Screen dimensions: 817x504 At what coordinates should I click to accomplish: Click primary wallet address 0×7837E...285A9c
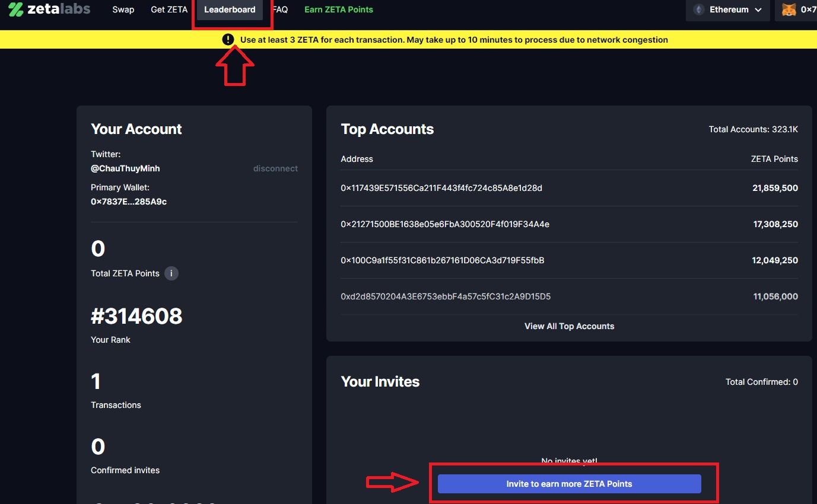129,202
